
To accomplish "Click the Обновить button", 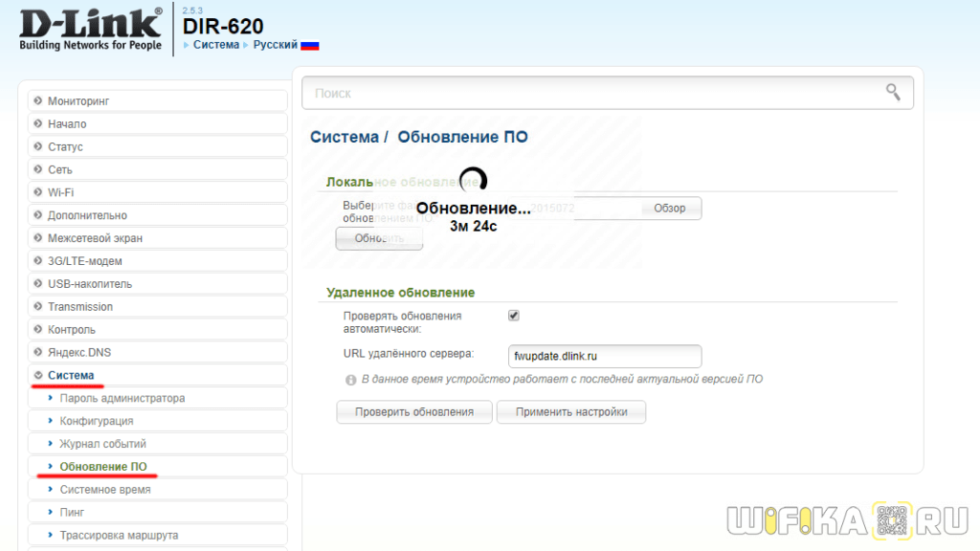I will (379, 238).
